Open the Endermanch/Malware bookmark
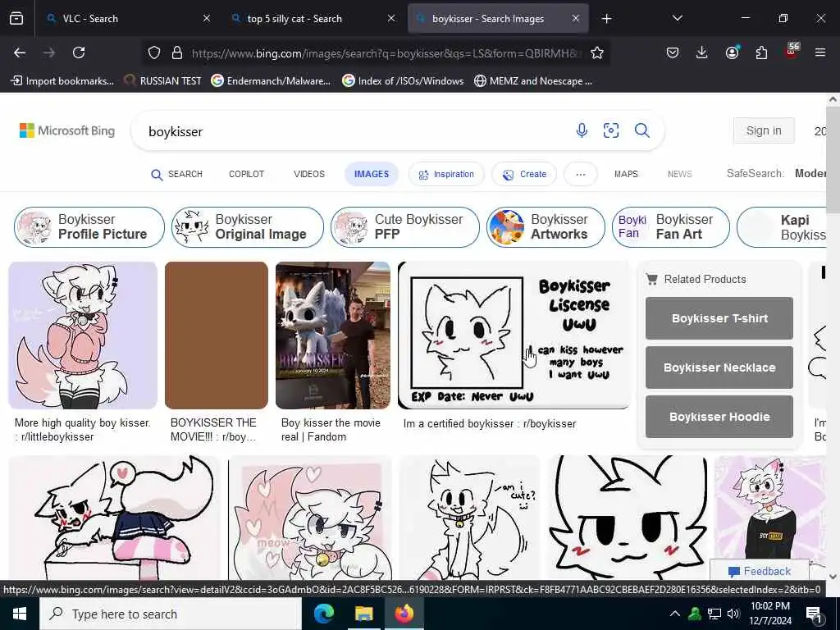 (x=271, y=81)
